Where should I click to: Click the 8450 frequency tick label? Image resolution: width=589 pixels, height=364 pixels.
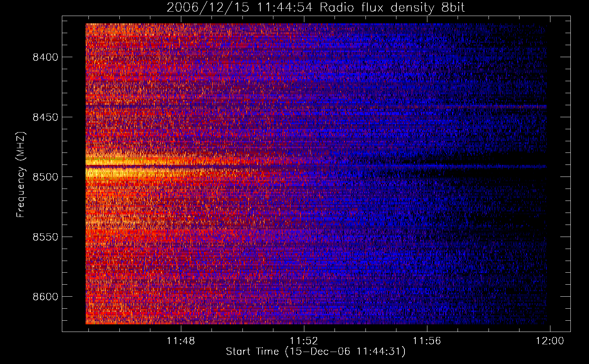[45, 117]
